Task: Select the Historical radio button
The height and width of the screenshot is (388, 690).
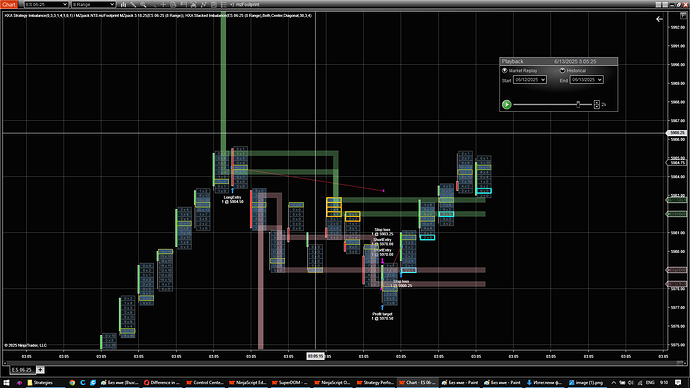Action: point(562,70)
